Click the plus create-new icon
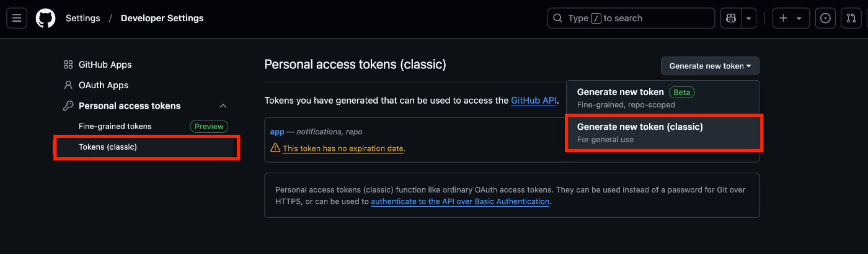Viewport: 868px width, 254px height. pyautogui.click(x=783, y=19)
